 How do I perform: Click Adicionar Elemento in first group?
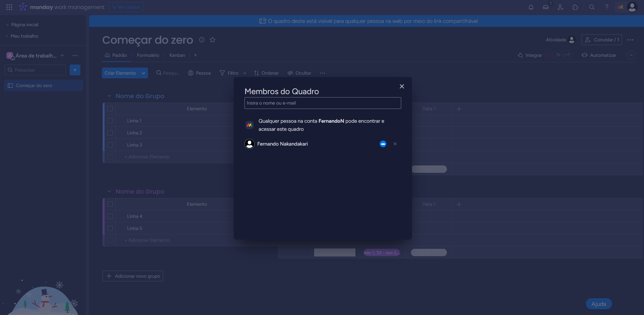click(147, 157)
